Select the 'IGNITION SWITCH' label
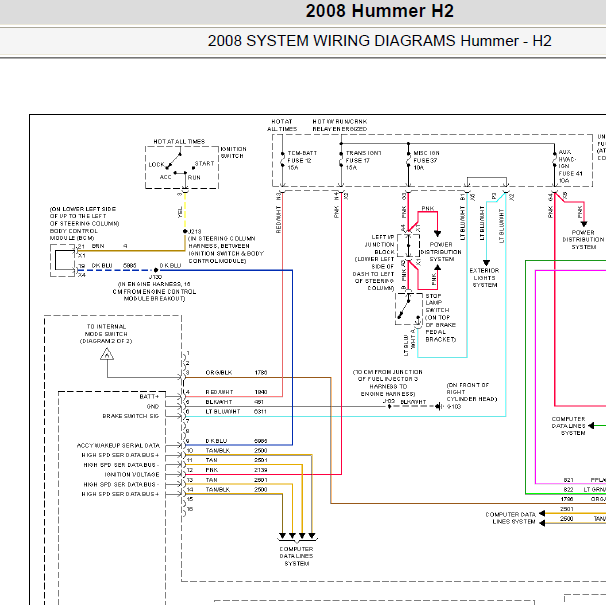The image size is (606, 605). point(233,152)
